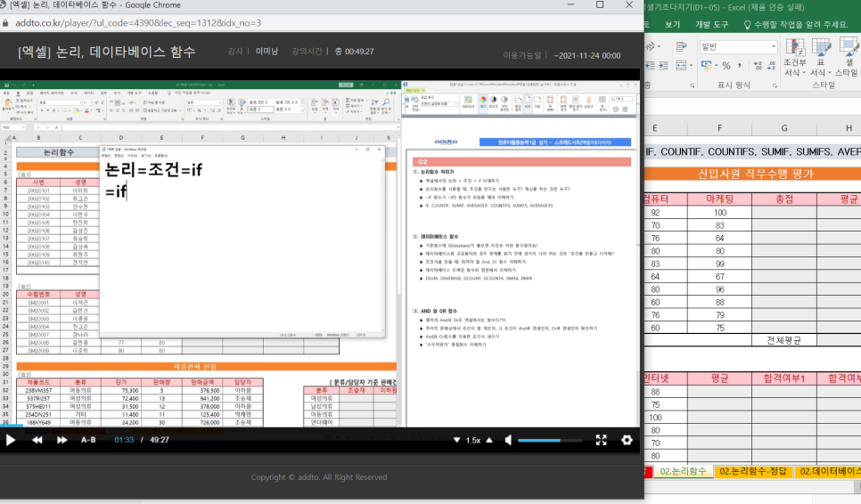Viewport: 861px width, 504px height.
Task: Switch to 02.논리함수-정답 sheet tab
Action: (x=753, y=471)
